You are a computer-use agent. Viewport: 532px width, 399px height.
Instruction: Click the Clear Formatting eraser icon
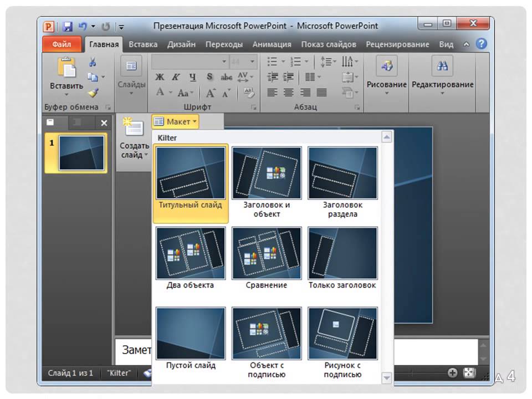click(249, 93)
